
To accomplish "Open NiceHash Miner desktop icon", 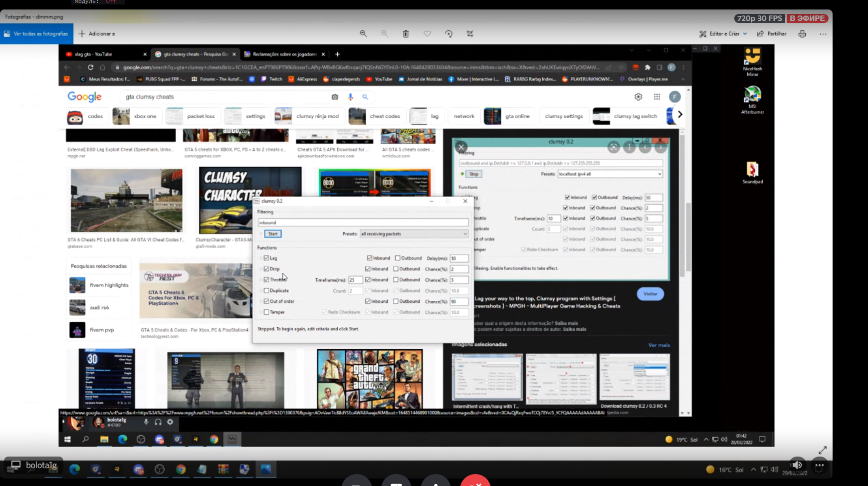I will click(752, 62).
